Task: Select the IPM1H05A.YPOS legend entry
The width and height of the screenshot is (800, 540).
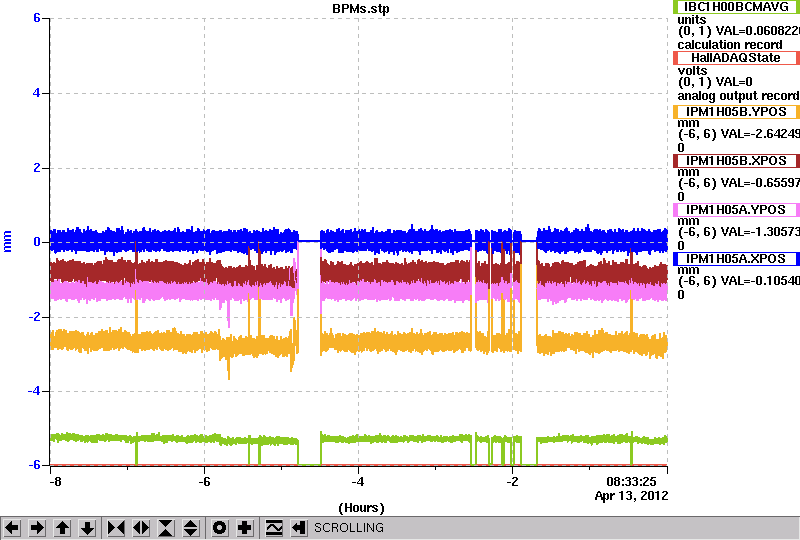Action: (x=736, y=210)
